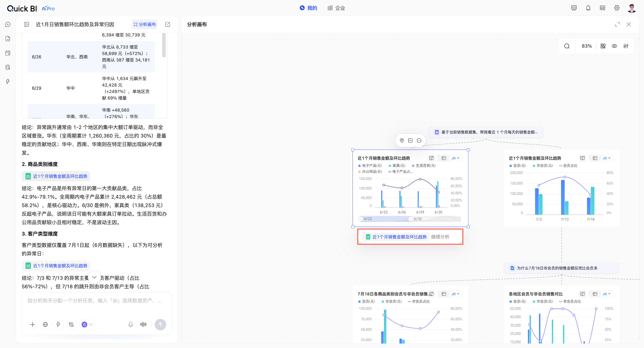Screen dimensions: 644x348
Task: Open the 83% canvas zoom dropdown
Action: 587,46
